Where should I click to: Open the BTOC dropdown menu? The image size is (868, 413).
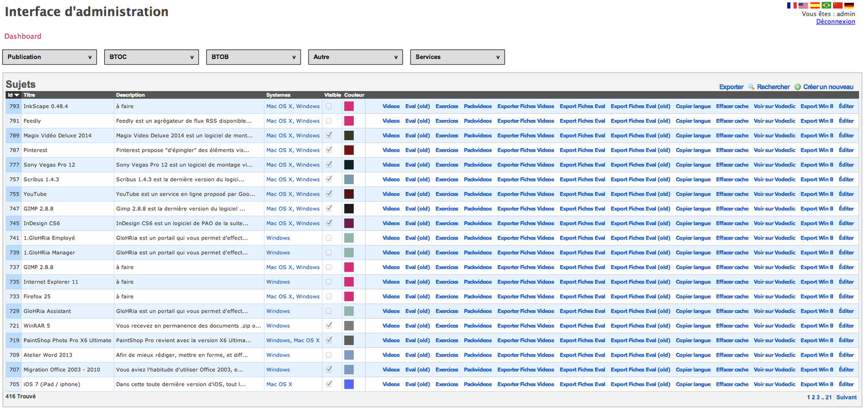(x=151, y=57)
